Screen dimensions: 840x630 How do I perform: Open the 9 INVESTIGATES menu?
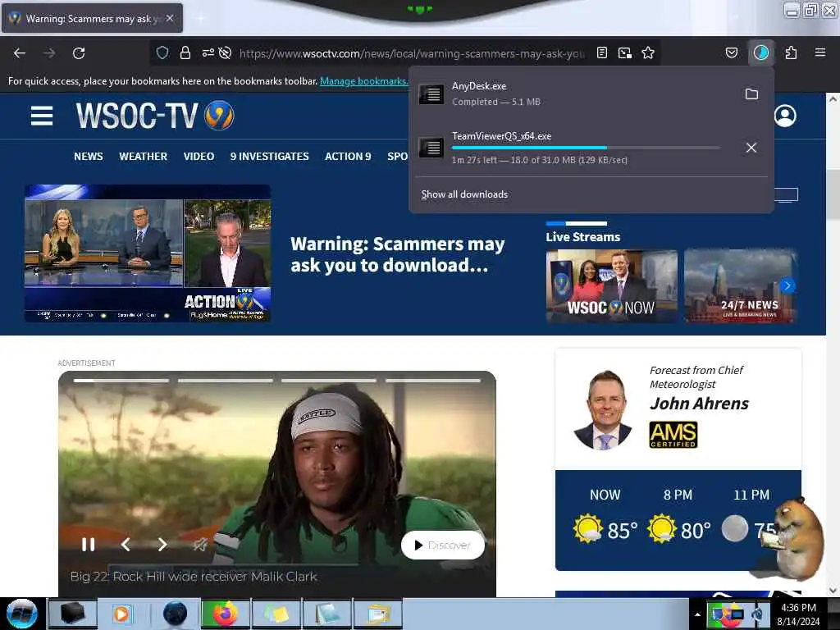[x=269, y=157]
